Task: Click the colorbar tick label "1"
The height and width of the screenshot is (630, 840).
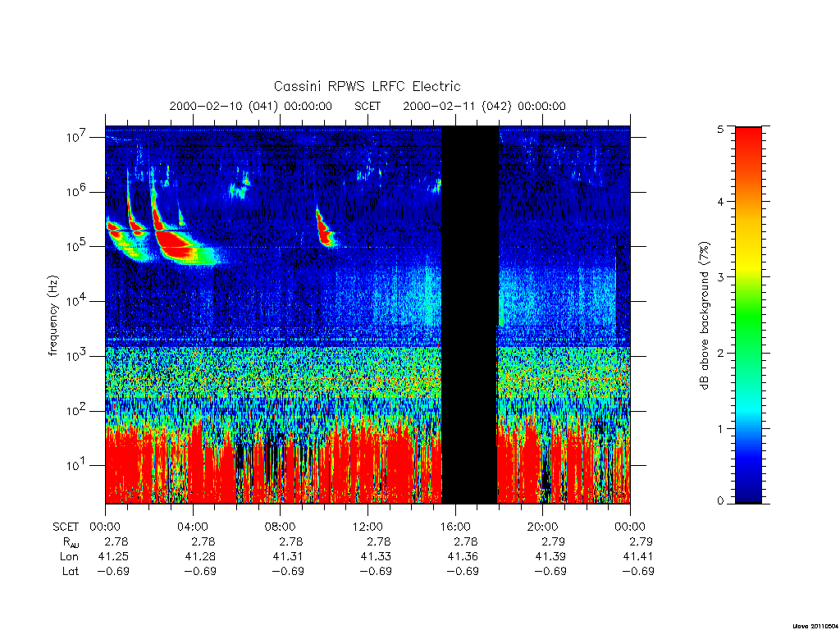Action: click(720, 428)
